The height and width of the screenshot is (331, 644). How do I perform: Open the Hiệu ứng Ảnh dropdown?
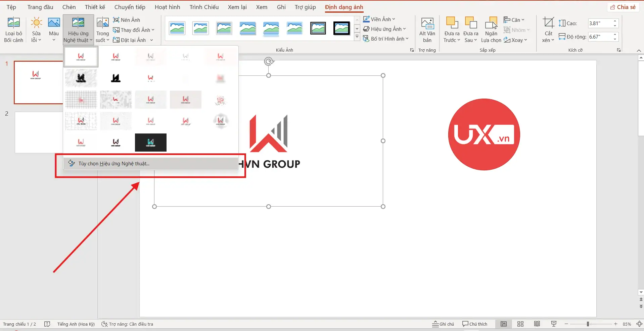tap(384, 29)
